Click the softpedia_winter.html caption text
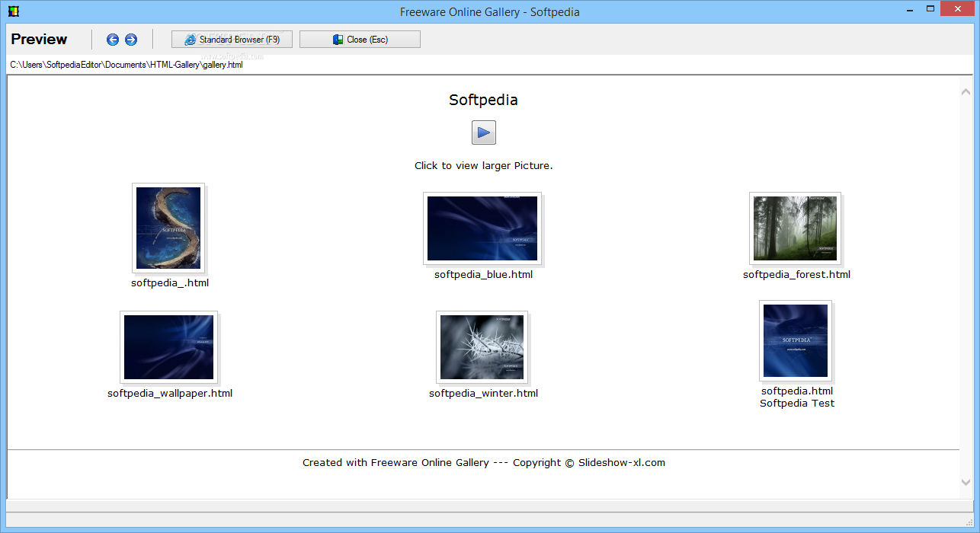Image resolution: width=980 pixels, height=533 pixels. 483,394
